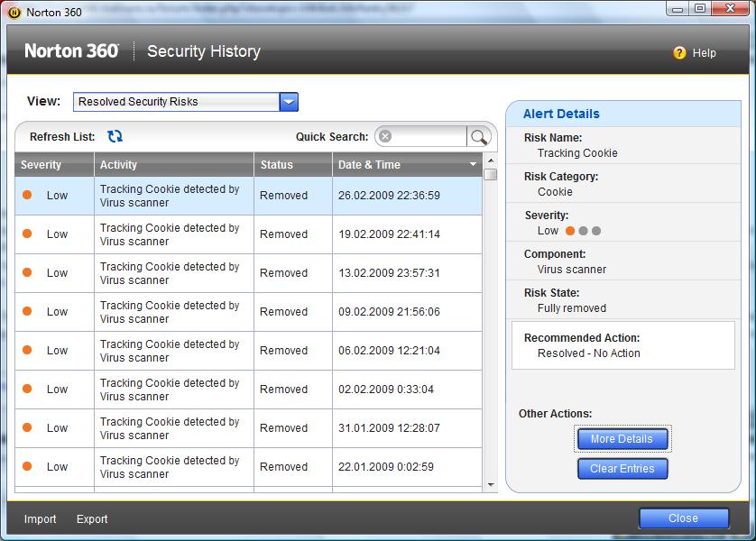
Task: Sort by the Severity column header
Action: coord(54,164)
